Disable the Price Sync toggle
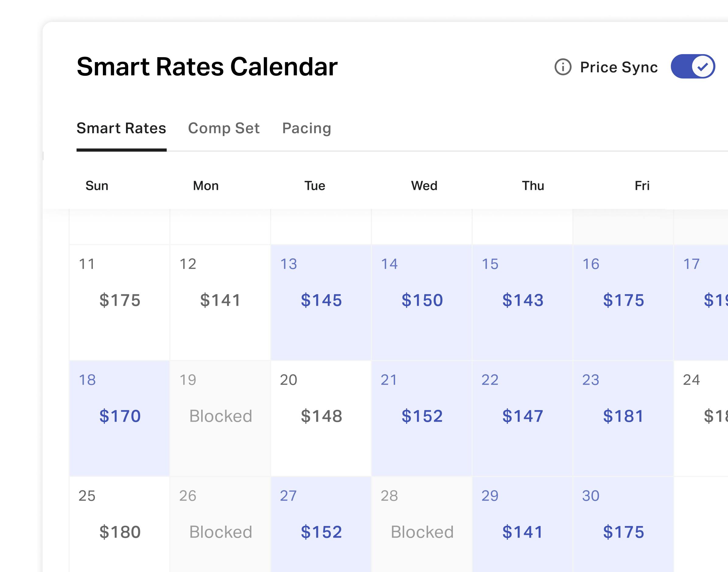Viewport: 728px width, 572px height. (693, 66)
